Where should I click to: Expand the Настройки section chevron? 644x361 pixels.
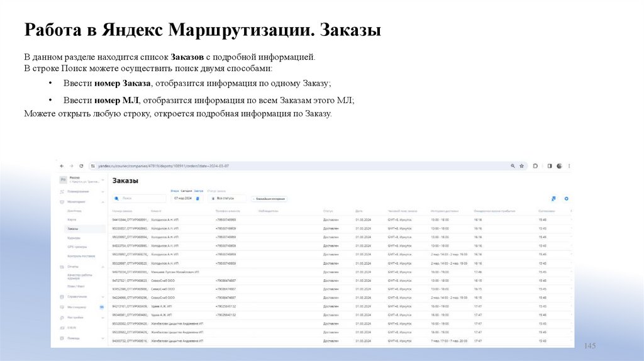pos(103,318)
